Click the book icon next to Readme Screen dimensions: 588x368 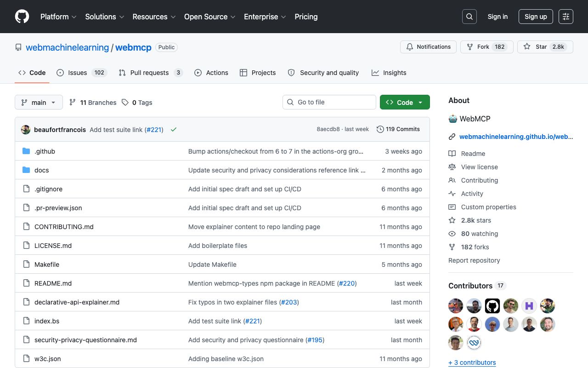pos(452,154)
